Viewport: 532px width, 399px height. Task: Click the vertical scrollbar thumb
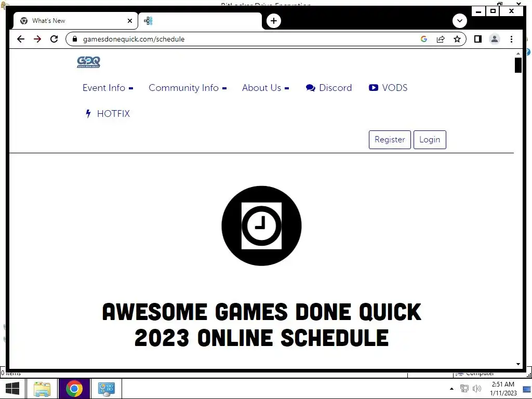[518, 65]
